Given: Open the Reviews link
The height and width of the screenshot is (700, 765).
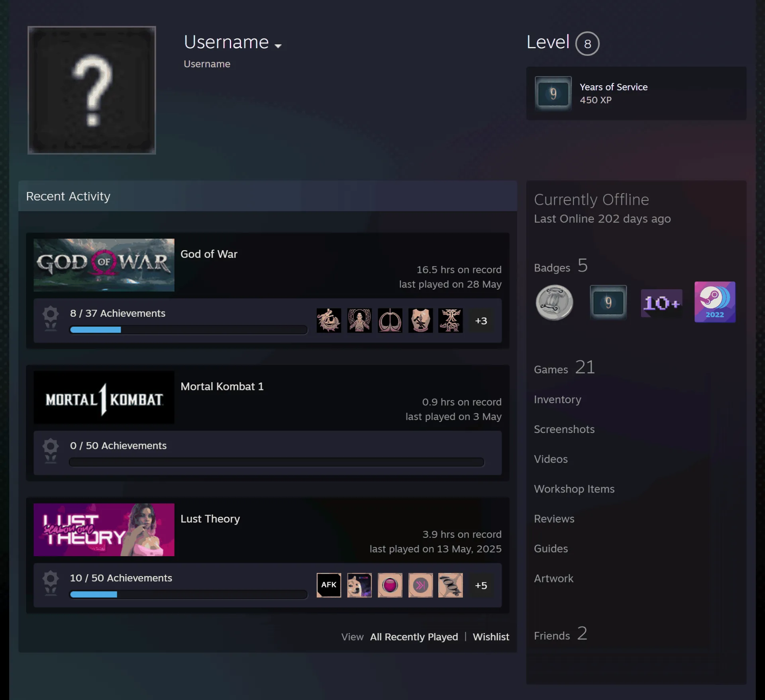Looking at the screenshot, I should point(554,519).
